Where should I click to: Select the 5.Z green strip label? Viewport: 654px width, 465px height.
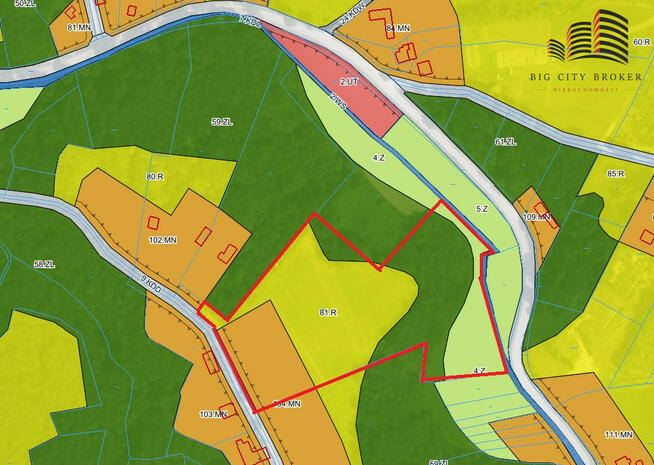point(482,209)
